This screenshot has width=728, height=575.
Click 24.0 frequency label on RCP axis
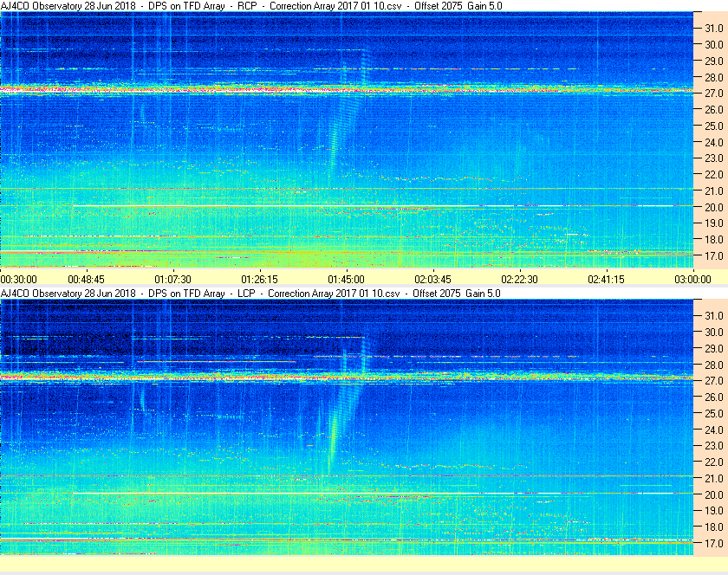click(x=714, y=142)
